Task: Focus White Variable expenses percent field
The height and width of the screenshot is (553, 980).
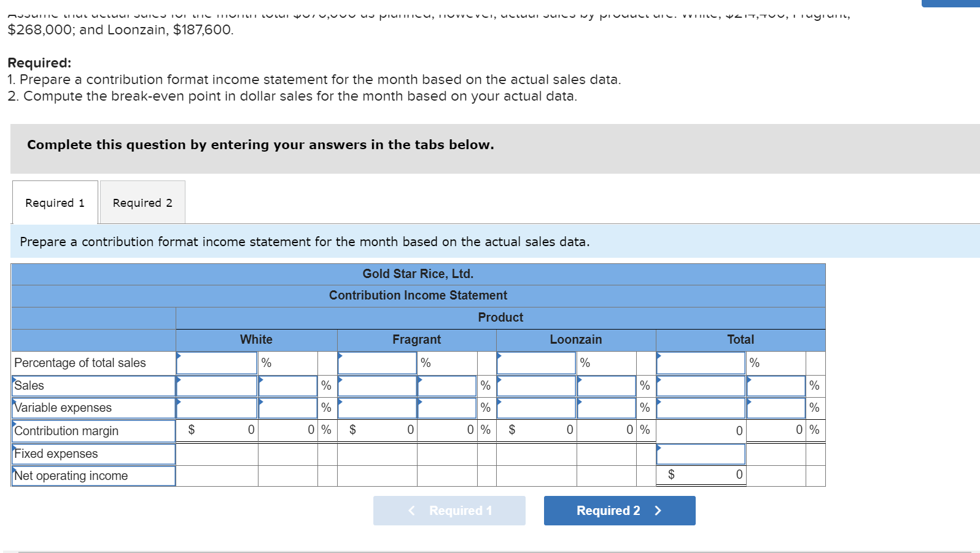Action: click(288, 408)
